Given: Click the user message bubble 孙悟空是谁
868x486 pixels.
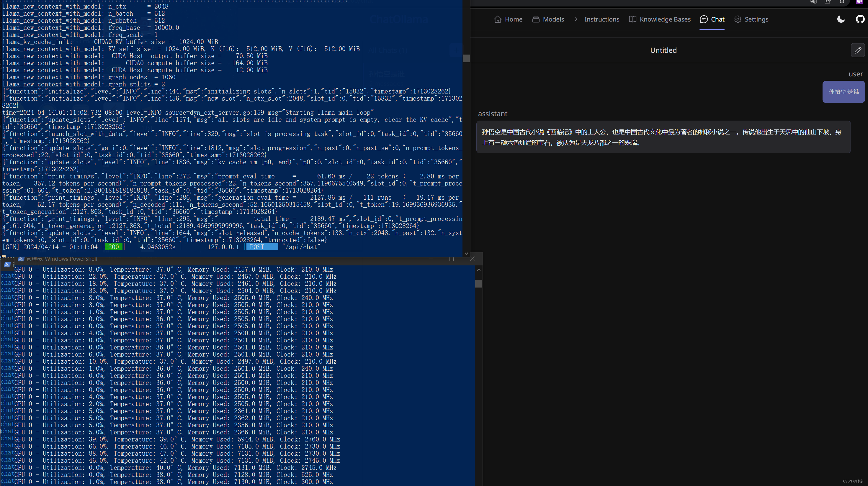Looking at the screenshot, I should click(844, 92).
